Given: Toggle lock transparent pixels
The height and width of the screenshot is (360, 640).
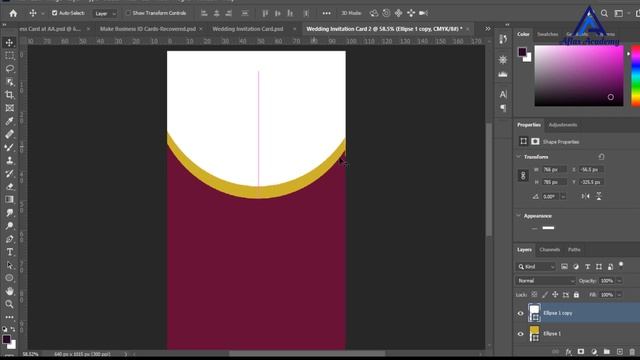Looking at the screenshot, I should [x=534, y=295].
